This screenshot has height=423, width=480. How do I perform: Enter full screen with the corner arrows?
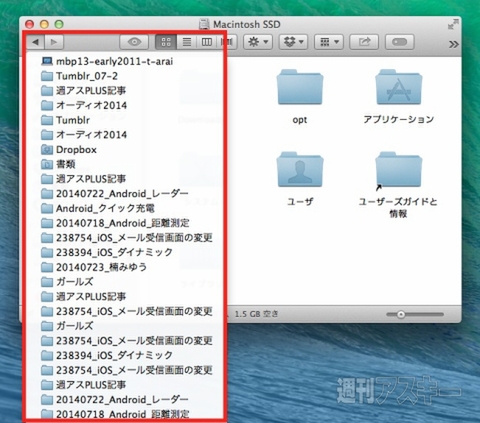tap(453, 24)
